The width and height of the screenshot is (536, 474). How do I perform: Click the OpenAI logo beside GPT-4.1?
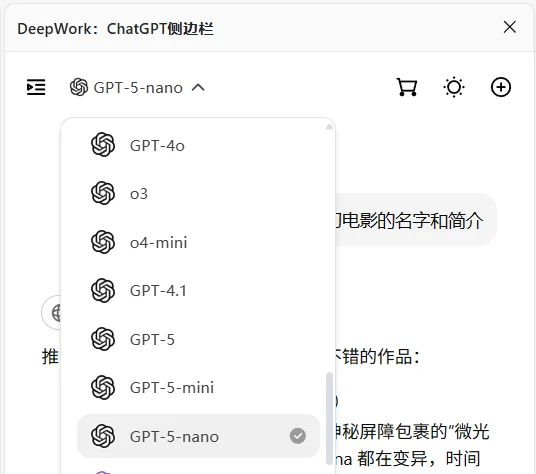click(x=103, y=290)
